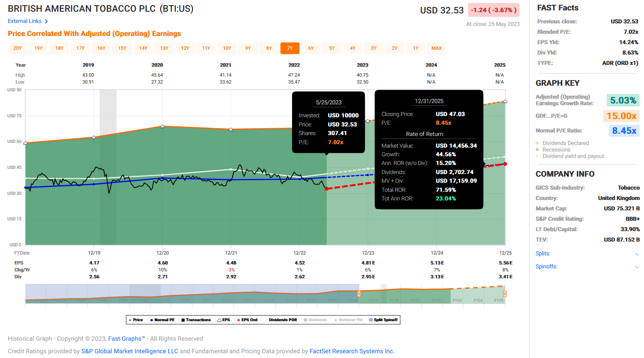Select the 17Y time range tab
The image size is (644, 358).
[80, 48]
